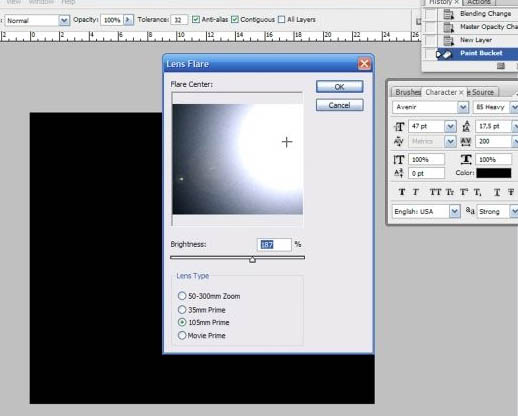Switch to the Actions tab
This screenshot has height=416, width=518.
click(x=479, y=2)
